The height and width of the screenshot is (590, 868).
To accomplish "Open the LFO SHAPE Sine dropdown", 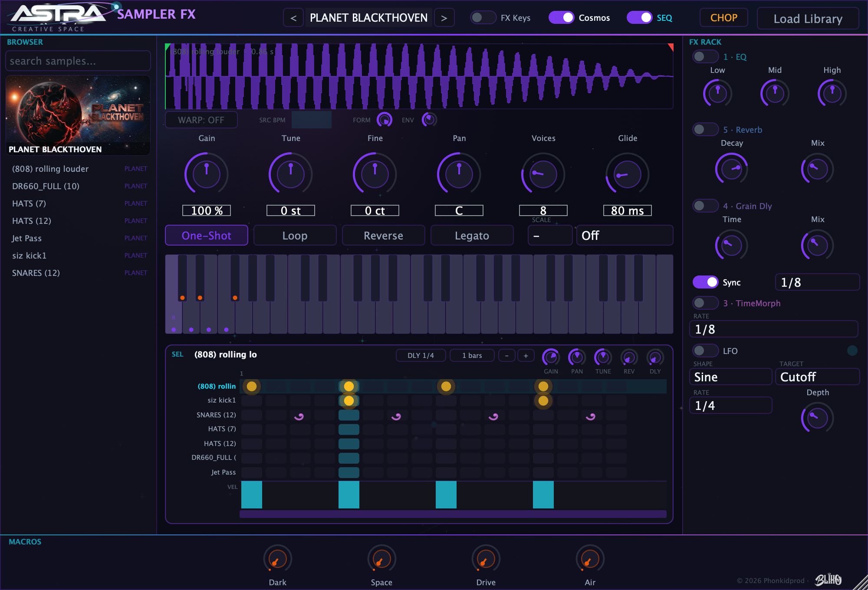I will [730, 377].
